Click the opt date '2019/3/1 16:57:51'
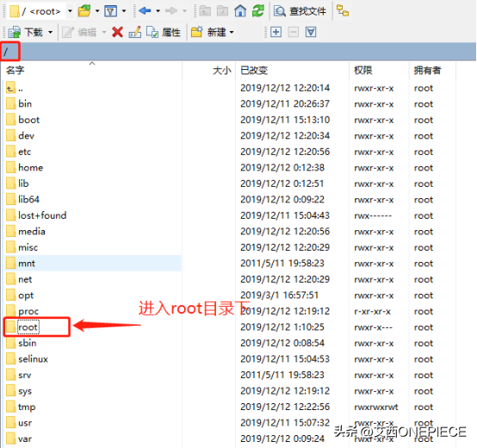 click(280, 296)
